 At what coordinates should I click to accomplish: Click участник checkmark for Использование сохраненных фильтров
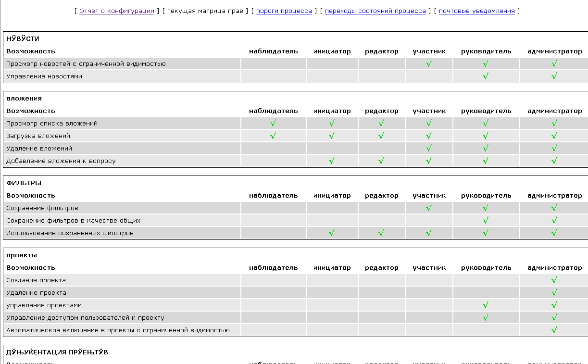click(x=429, y=233)
